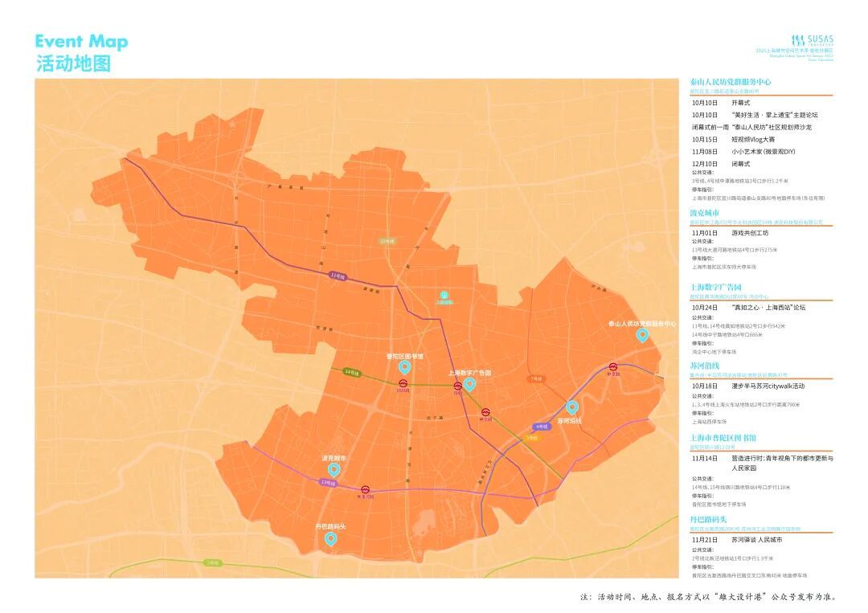
Task: Click the 上海数字广告园 map pin
Action: 469,385
